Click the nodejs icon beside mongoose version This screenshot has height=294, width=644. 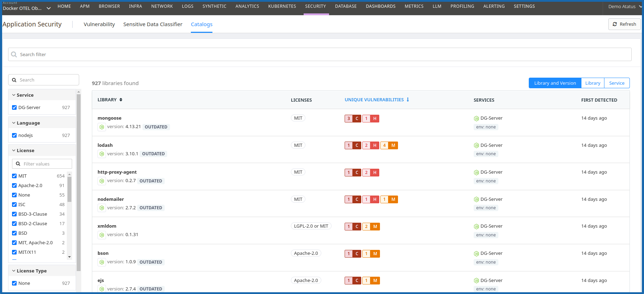click(102, 127)
